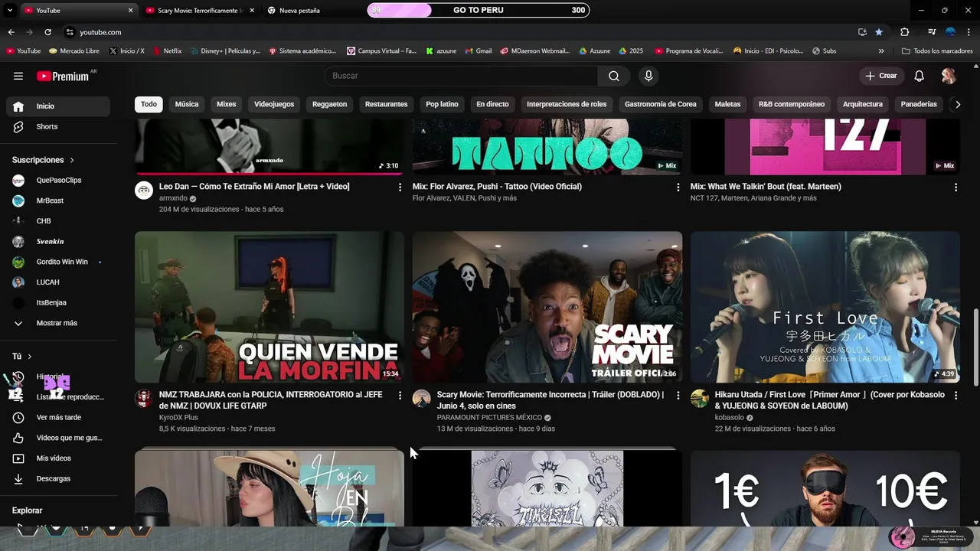Open options menu for Scary Movie trailer
This screenshot has width=980, height=551.
click(678, 395)
